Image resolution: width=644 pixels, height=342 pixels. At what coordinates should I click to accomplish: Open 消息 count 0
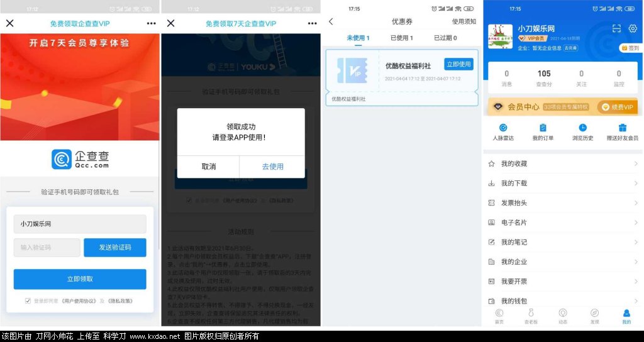[x=506, y=78]
